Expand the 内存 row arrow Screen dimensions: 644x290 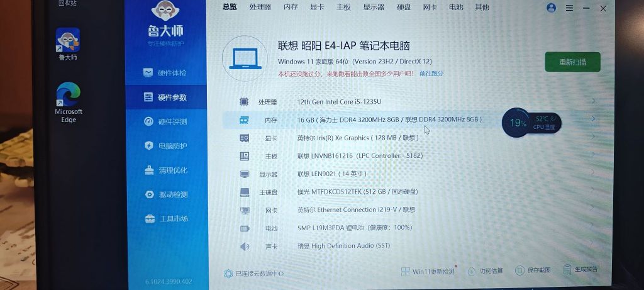click(x=594, y=118)
